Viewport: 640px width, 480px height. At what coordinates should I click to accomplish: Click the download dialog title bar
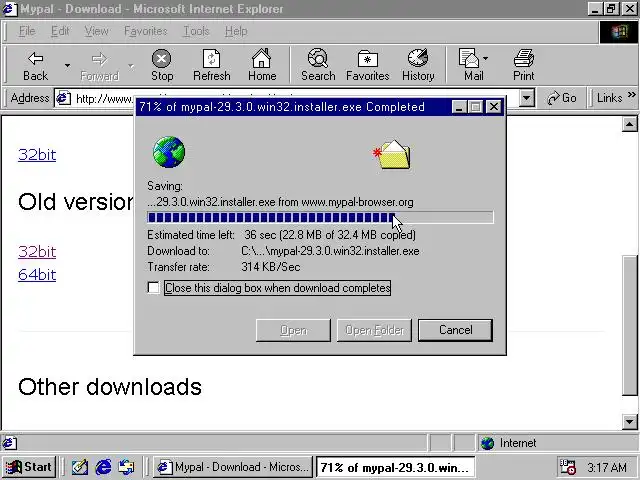294,107
